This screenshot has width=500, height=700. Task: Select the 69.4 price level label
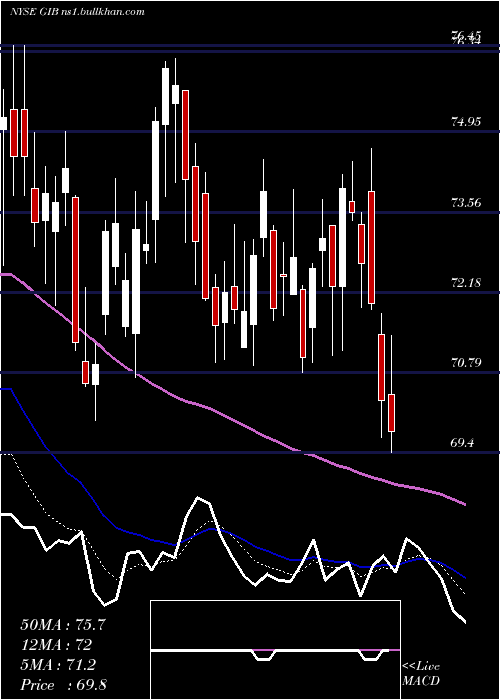coord(462,443)
